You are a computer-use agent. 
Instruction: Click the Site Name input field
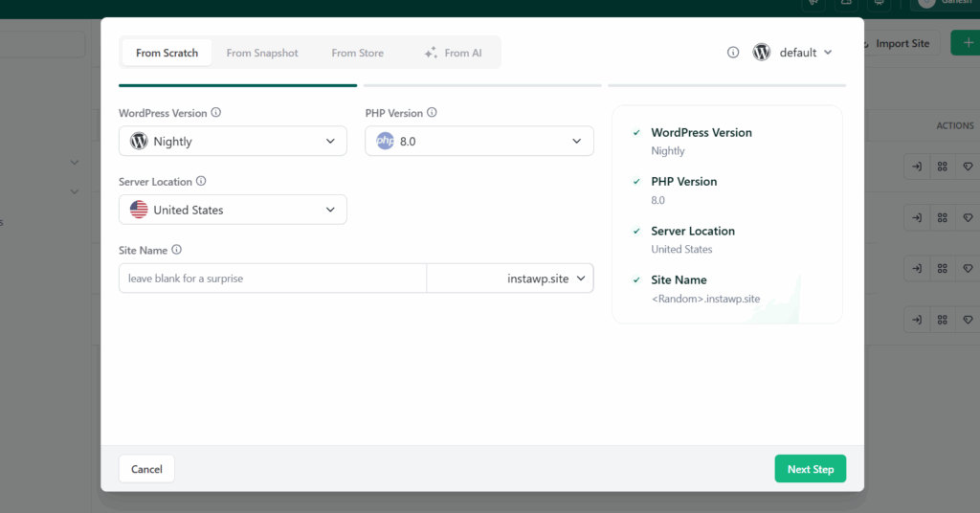[x=273, y=279]
